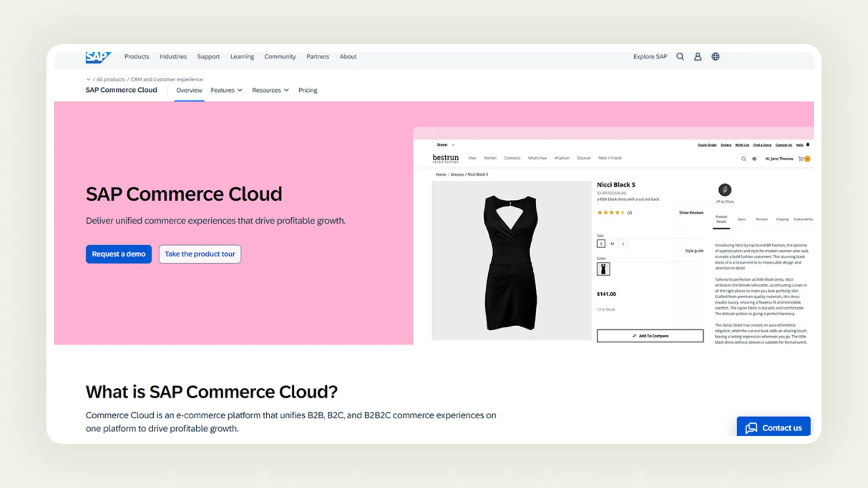This screenshot has height=488, width=868.
Task: Open the bestrun shopping cart
Action: (x=802, y=159)
